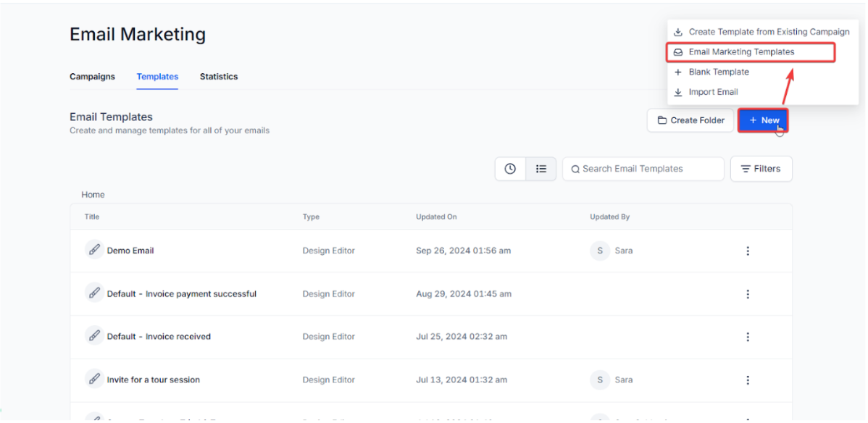Open three-dot menu for Invite for a tour session
The height and width of the screenshot is (423, 868).
click(x=748, y=380)
